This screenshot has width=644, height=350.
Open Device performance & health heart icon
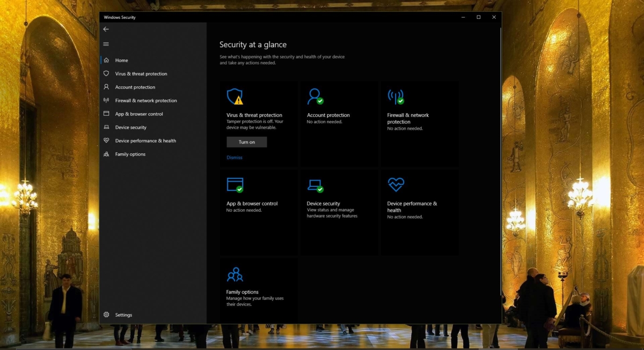pos(396,185)
